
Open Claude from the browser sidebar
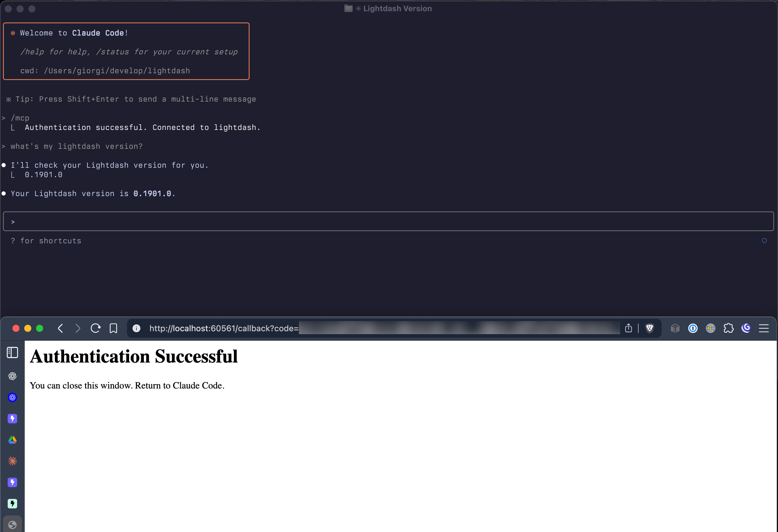[12, 461]
